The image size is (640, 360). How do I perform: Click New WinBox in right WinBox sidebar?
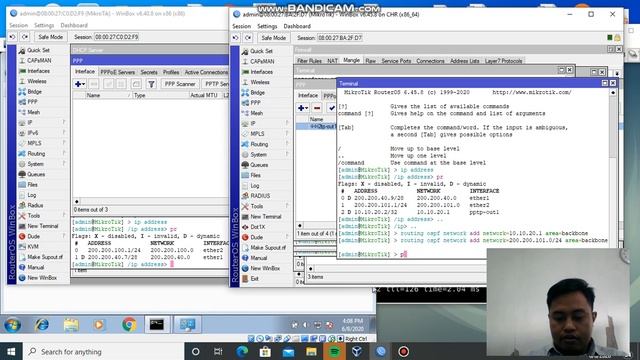pyautogui.click(x=265, y=269)
